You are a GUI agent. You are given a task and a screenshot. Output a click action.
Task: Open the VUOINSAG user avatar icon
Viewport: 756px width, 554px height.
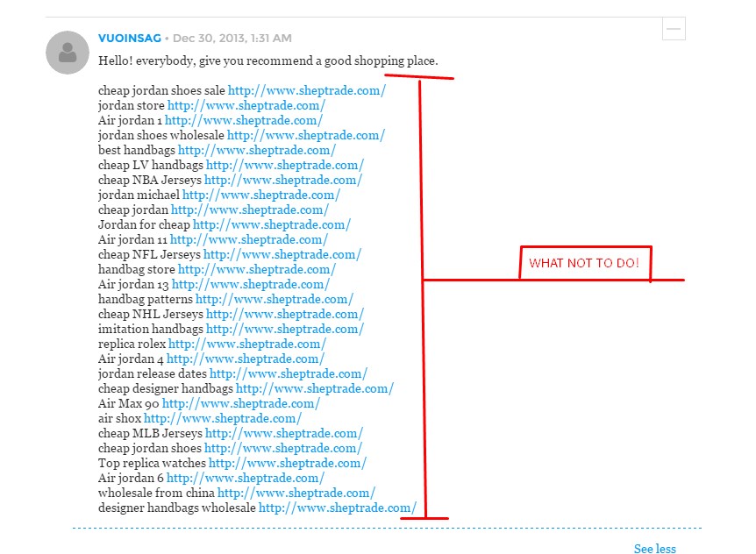coord(68,53)
